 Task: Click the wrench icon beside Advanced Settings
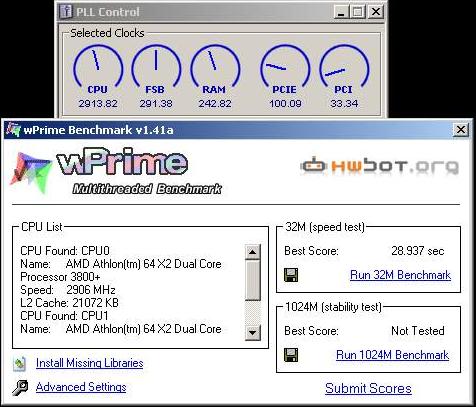(20, 388)
